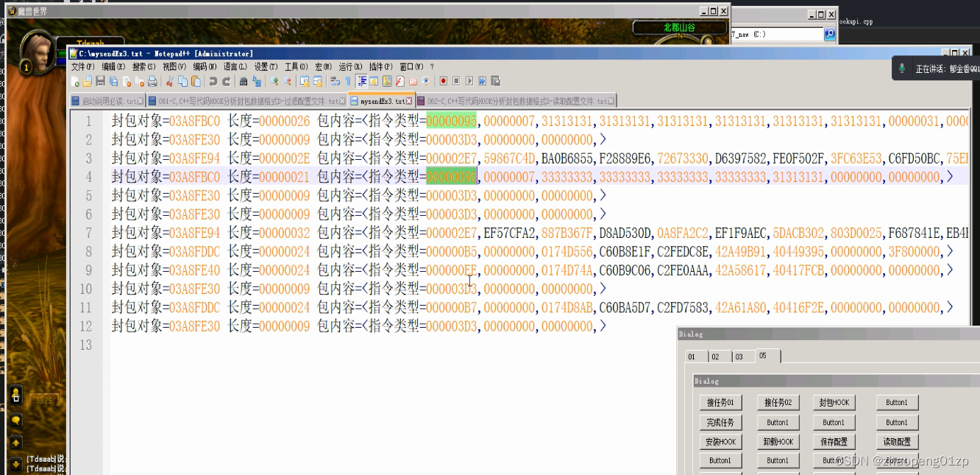The height and width of the screenshot is (475, 980).
Task: Click the Paste clipboard icon
Action: (x=196, y=81)
